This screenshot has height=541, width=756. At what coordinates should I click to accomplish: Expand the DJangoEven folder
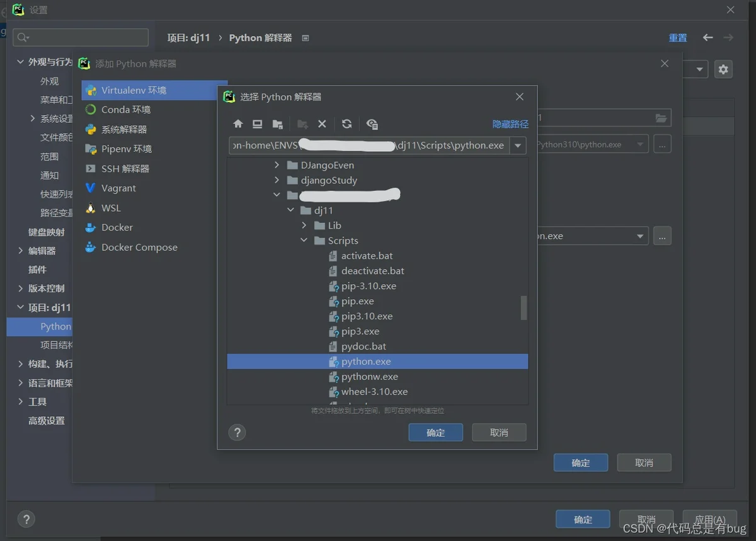pyautogui.click(x=277, y=165)
